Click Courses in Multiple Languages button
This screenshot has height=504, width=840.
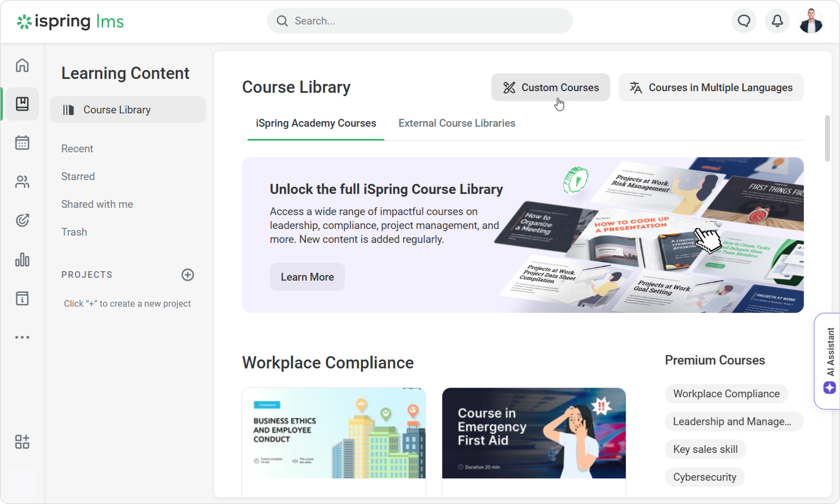point(711,88)
